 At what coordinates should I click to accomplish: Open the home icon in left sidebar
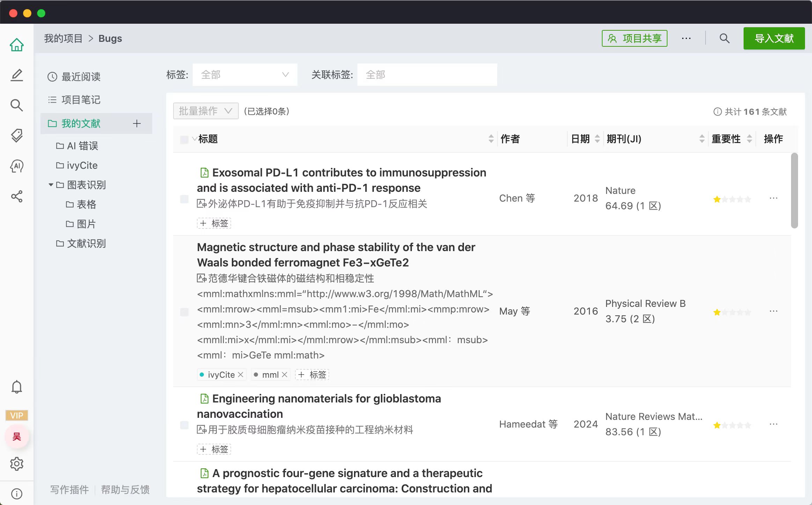tap(16, 45)
